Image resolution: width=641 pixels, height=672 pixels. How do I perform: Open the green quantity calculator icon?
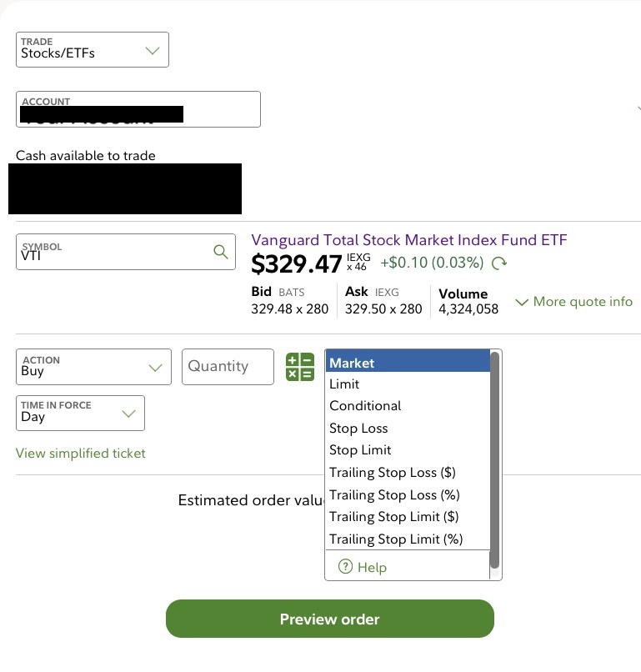299,367
